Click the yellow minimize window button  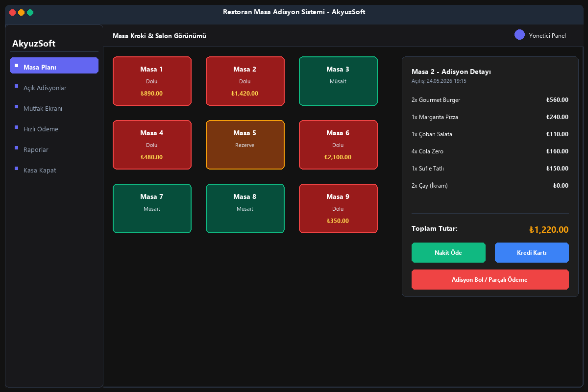(x=22, y=12)
